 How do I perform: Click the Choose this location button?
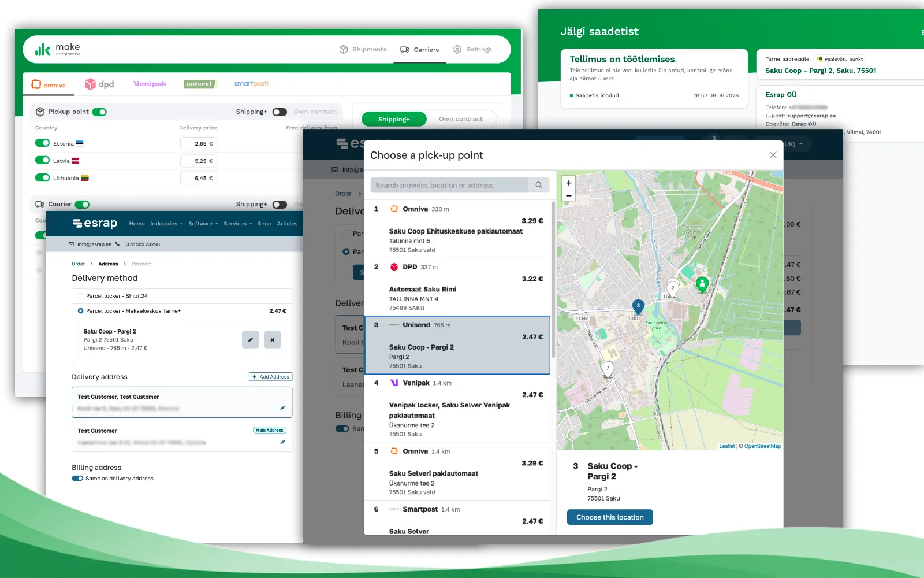click(610, 517)
